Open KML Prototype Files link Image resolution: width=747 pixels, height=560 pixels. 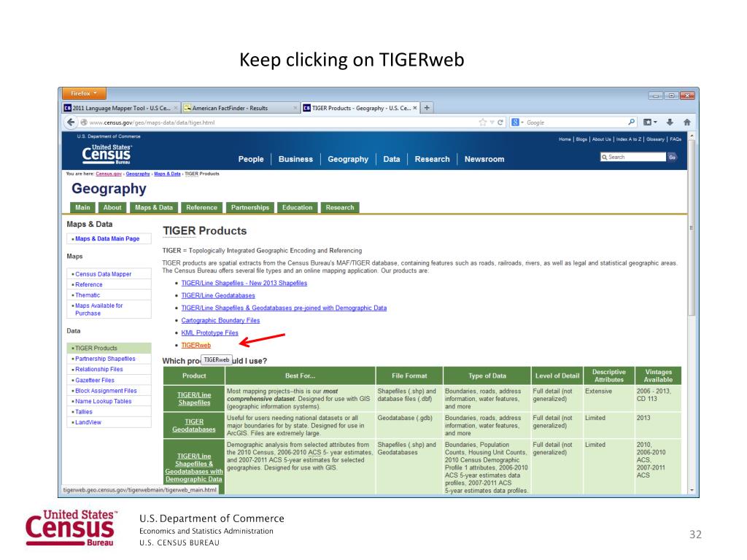point(209,332)
